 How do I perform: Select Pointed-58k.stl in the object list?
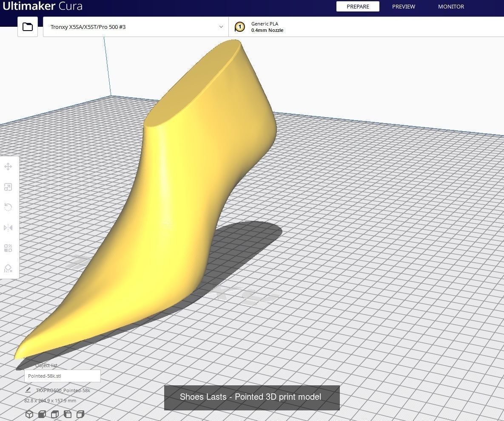click(x=62, y=376)
